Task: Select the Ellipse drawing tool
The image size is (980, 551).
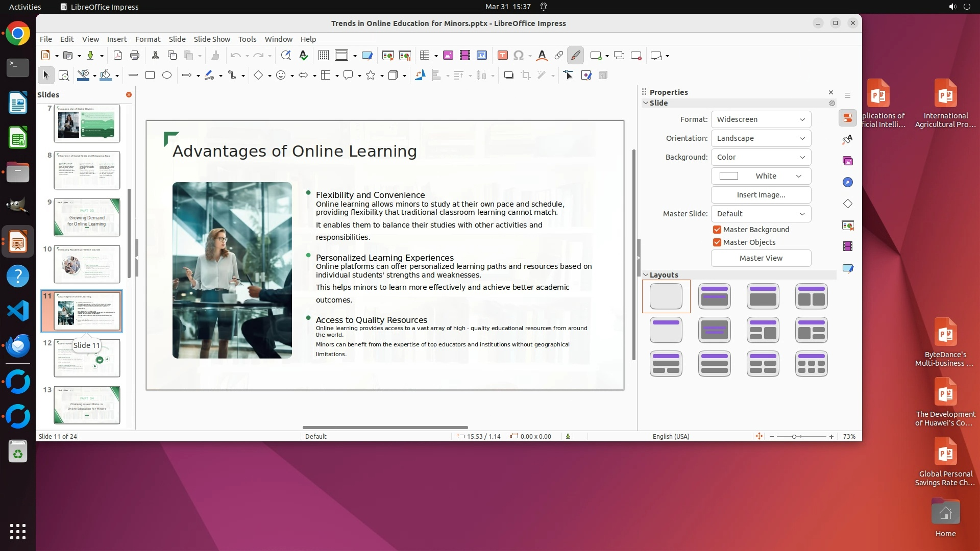Action: coord(167,76)
